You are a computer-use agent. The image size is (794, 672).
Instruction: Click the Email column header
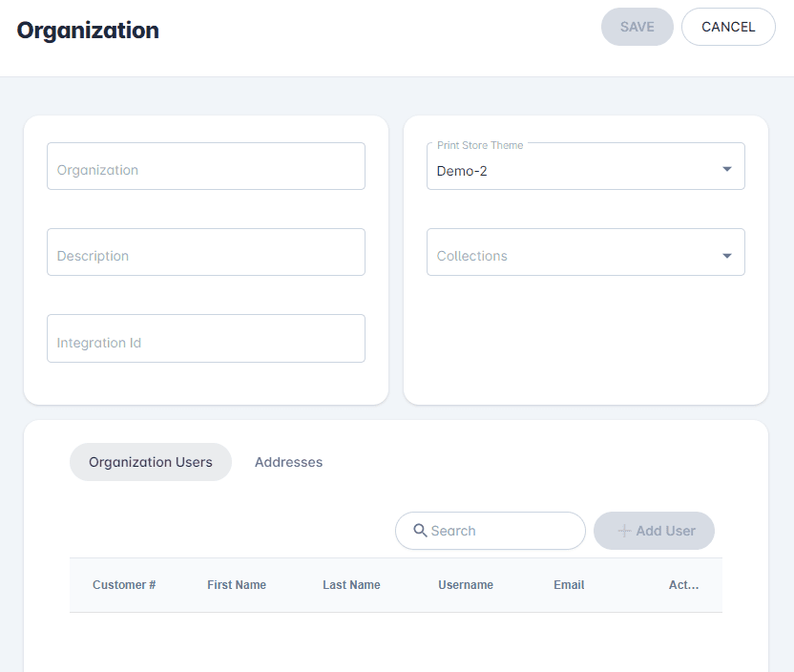[569, 585]
